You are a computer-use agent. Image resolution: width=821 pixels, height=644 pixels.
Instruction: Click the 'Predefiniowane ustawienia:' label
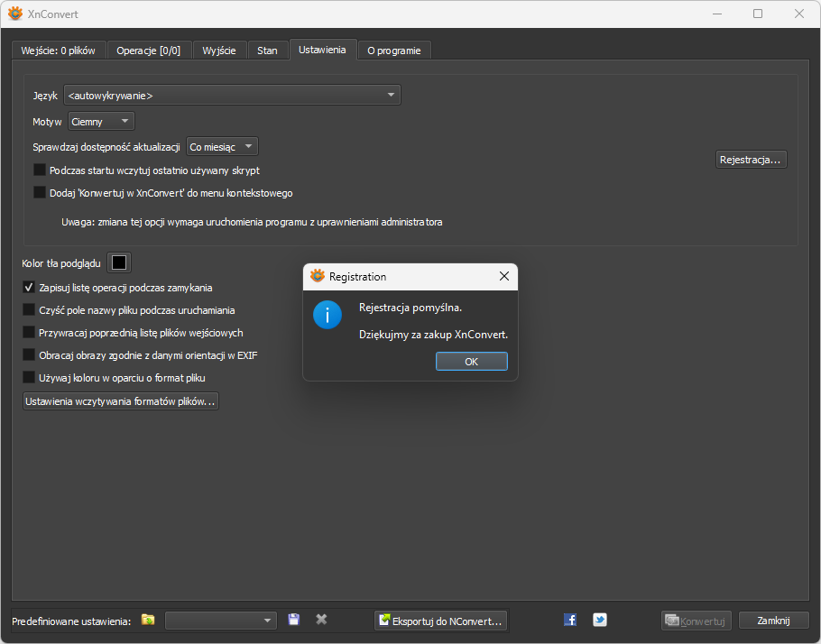(72, 621)
